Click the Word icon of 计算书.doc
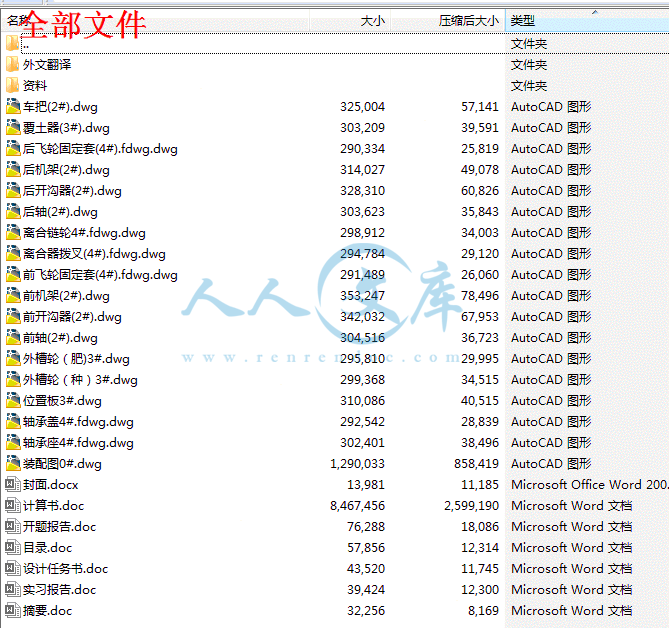This screenshot has width=669, height=628. (12, 506)
